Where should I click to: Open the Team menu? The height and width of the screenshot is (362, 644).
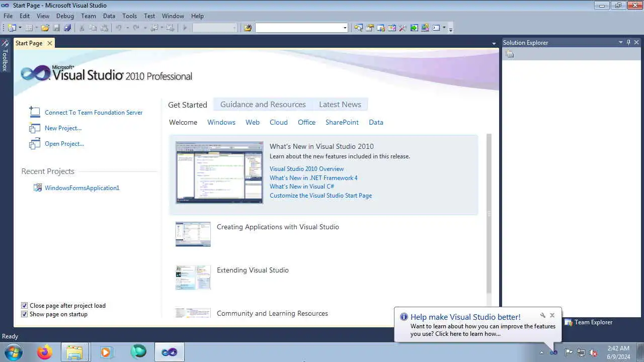[89, 16]
